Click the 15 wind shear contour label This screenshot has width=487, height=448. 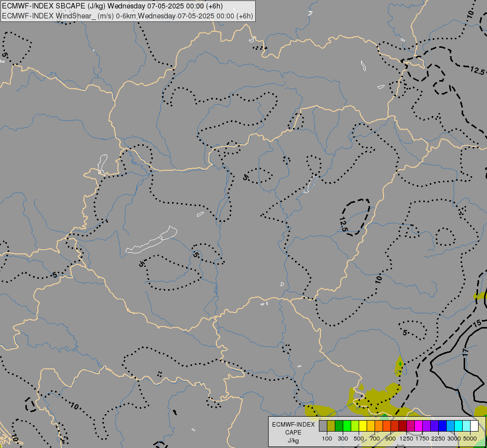(477, 324)
